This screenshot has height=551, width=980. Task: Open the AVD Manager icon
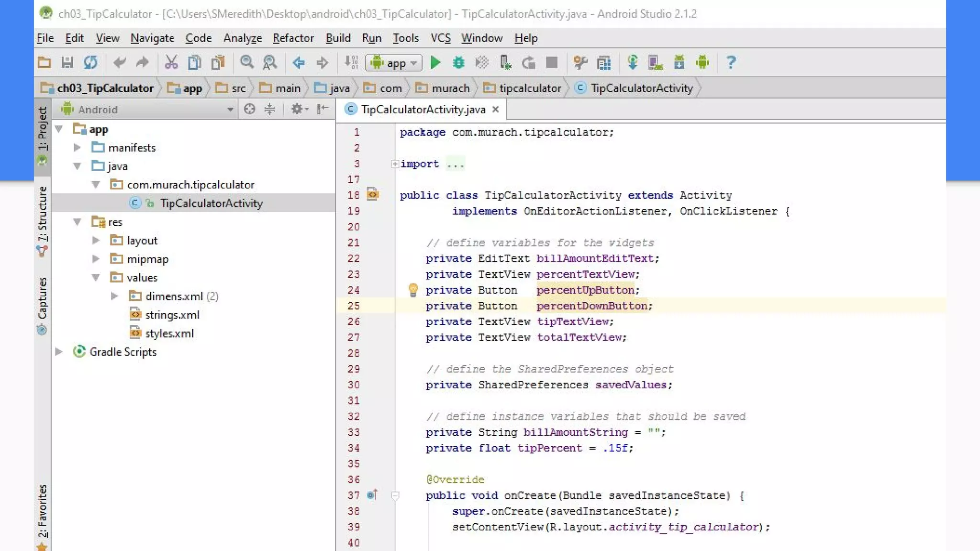(655, 63)
